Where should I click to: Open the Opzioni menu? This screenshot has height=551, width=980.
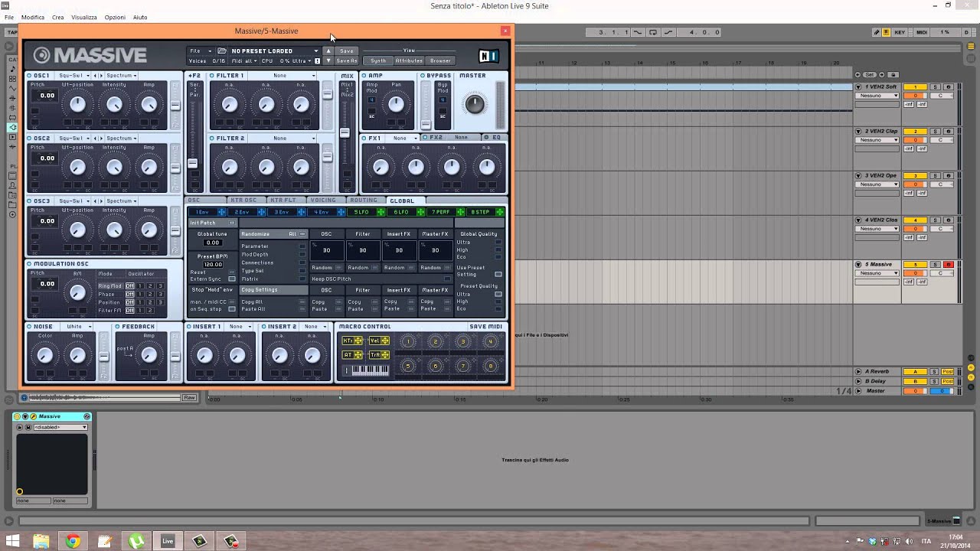point(115,18)
